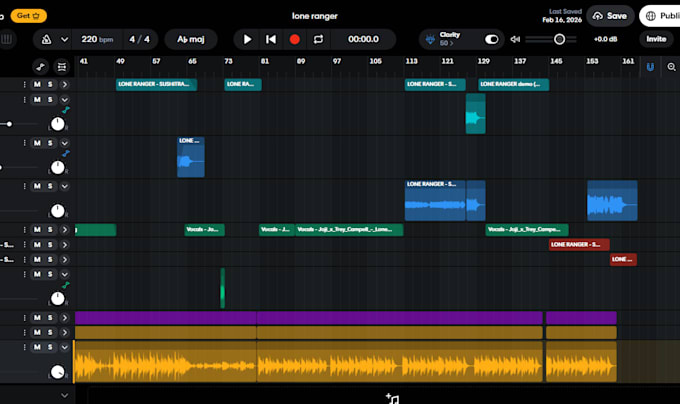Select the long Vocals - Joji_x_Trey_Campell_-_Lone clip
Image resolution: width=680 pixels, height=404 pixels.
[349, 230]
